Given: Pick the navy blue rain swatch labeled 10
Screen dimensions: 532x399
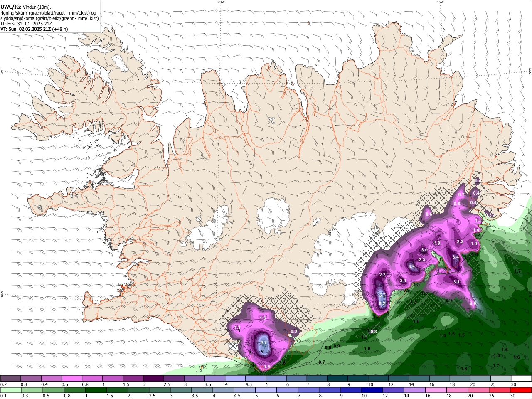Looking at the screenshot, I should point(371,390).
